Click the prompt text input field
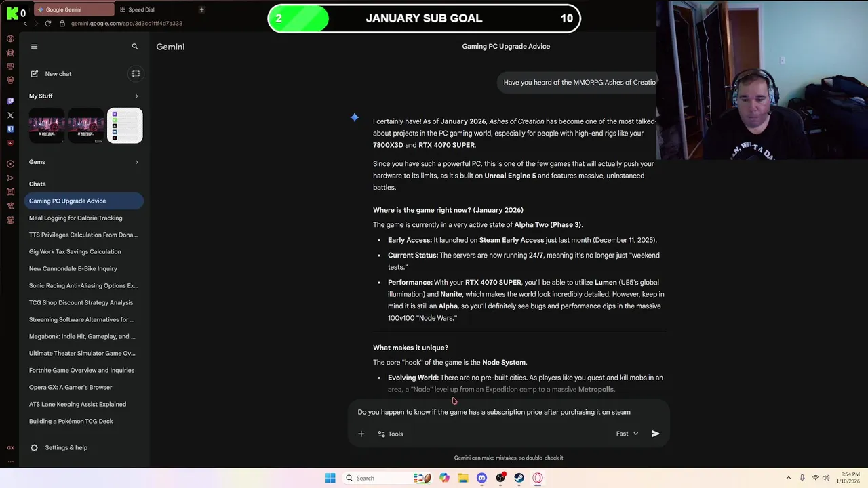 [x=509, y=412]
